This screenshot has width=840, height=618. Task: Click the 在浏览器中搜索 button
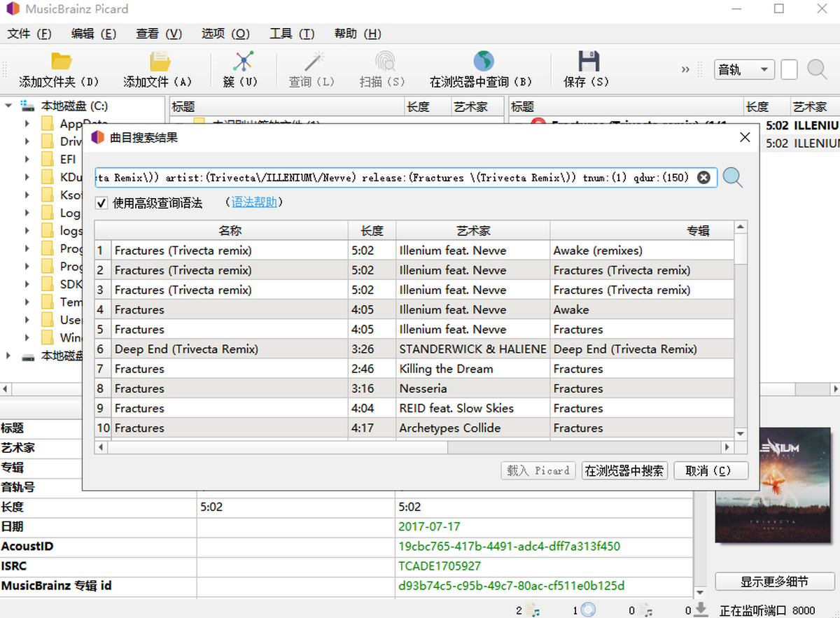tap(624, 471)
